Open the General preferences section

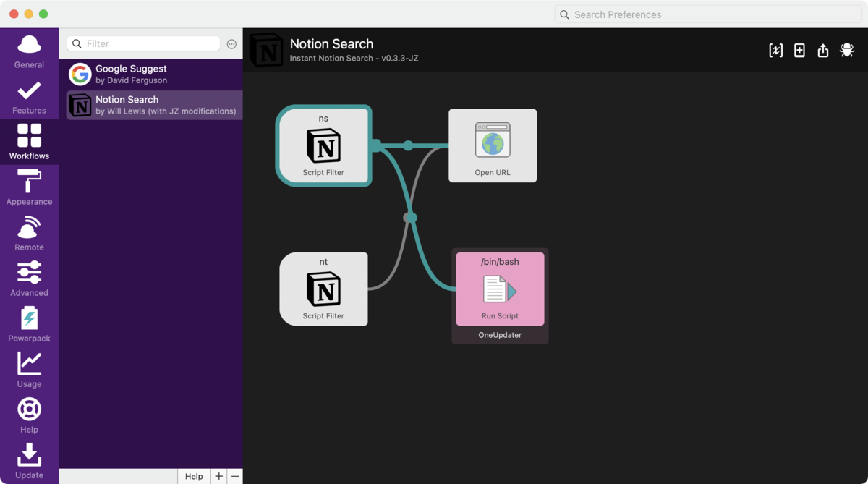pos(29,51)
